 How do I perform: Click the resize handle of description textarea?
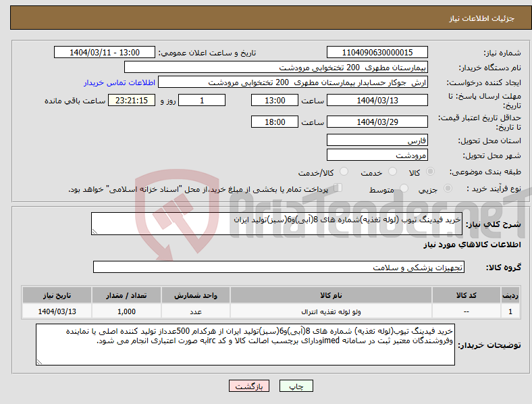click(x=95, y=232)
